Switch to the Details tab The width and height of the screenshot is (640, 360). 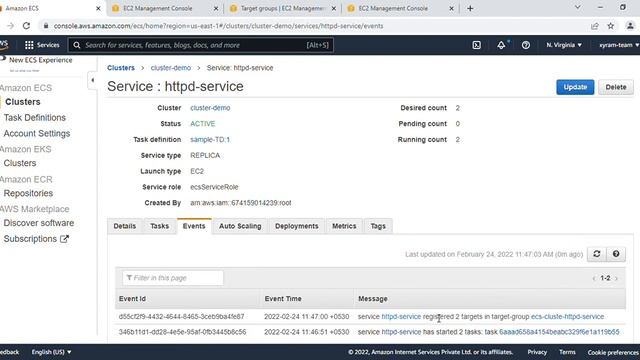point(124,226)
